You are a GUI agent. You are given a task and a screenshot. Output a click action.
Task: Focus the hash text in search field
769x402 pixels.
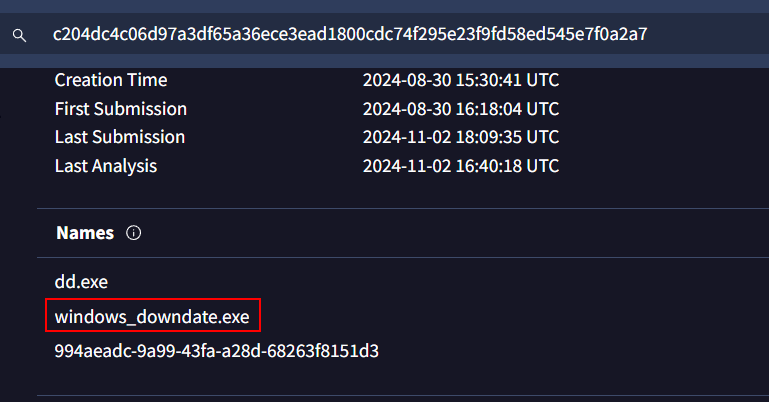point(350,35)
